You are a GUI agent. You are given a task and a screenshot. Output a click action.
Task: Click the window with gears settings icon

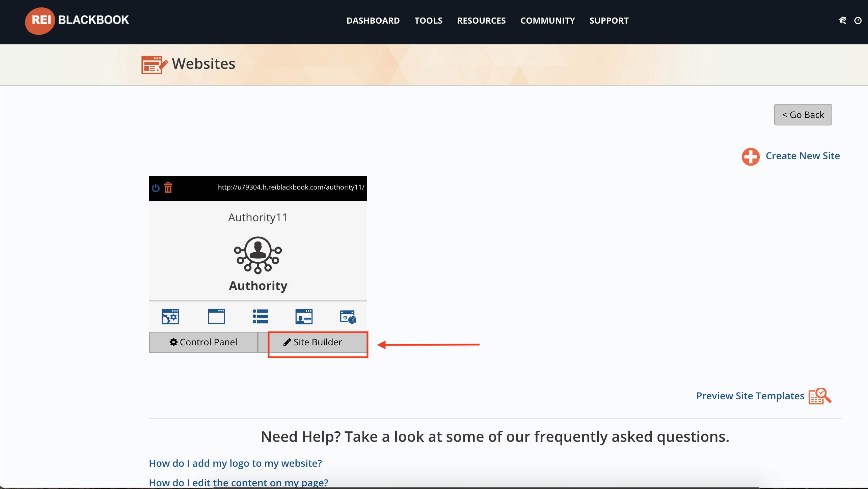click(170, 316)
